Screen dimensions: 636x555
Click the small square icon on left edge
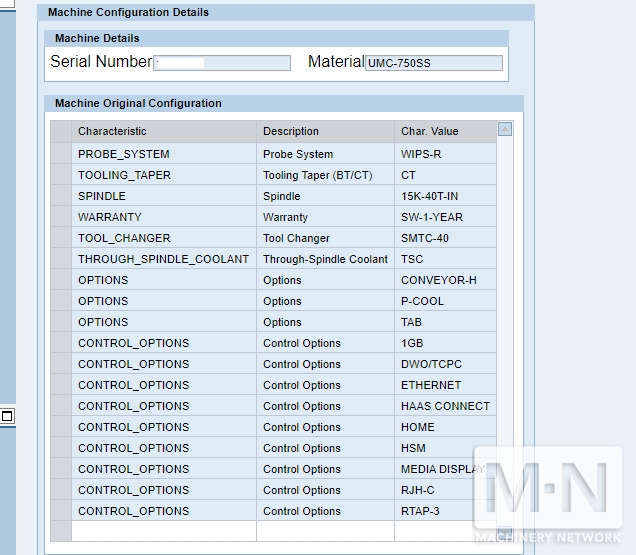(7, 416)
